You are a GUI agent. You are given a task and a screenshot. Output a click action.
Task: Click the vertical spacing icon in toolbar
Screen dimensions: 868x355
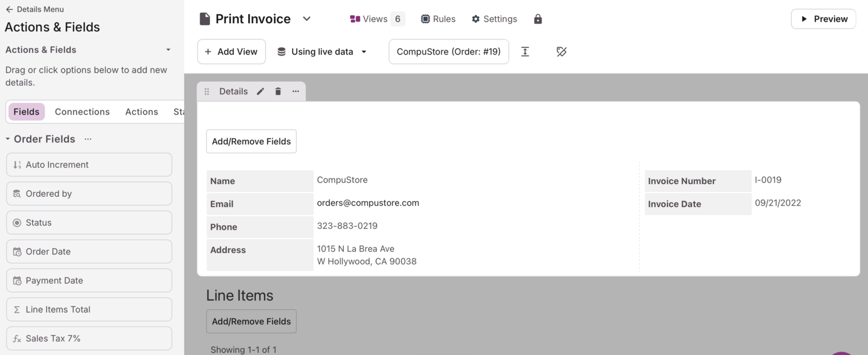click(525, 52)
